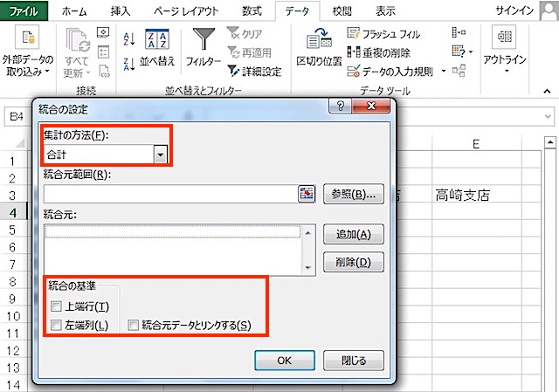Screen dimensions: 559x392
Task: Click フラッシュ フィル
Action: (x=383, y=34)
